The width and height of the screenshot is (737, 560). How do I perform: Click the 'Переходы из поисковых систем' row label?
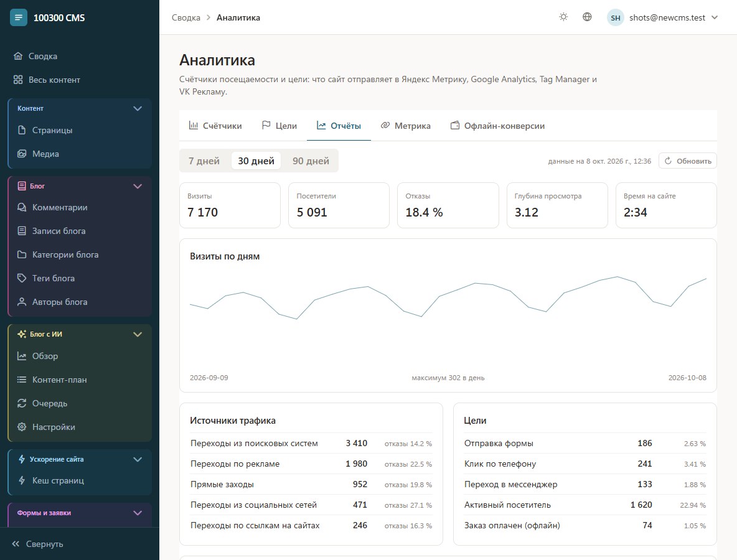click(x=254, y=443)
